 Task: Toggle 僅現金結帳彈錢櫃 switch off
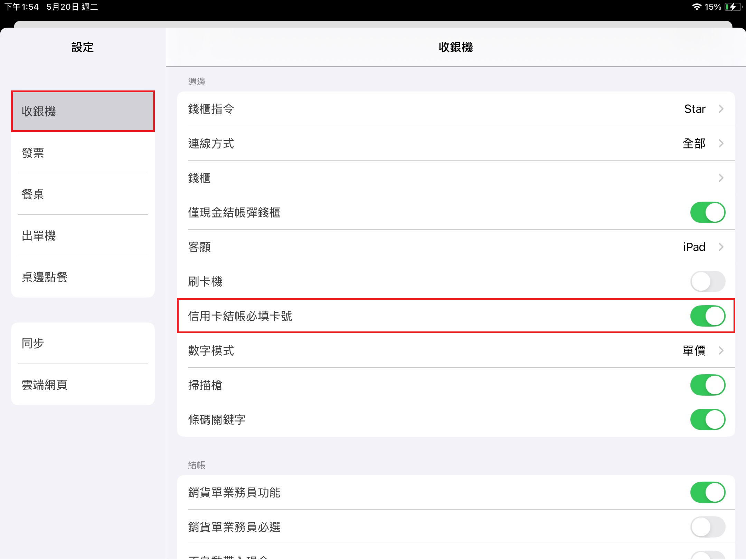pyautogui.click(x=707, y=212)
